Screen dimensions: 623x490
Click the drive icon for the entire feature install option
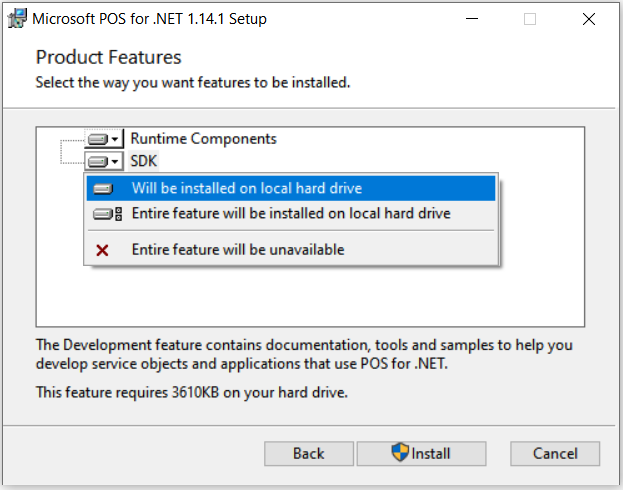(x=106, y=214)
